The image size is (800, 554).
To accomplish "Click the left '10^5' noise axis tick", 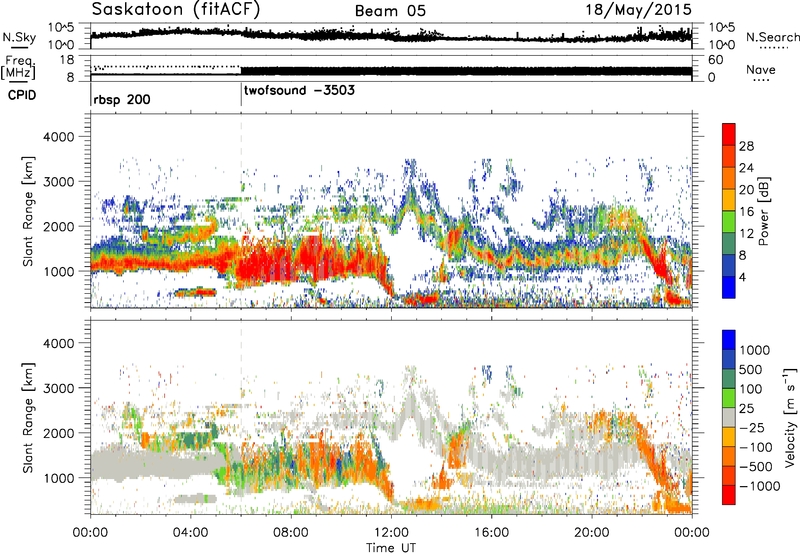I will point(60,28).
